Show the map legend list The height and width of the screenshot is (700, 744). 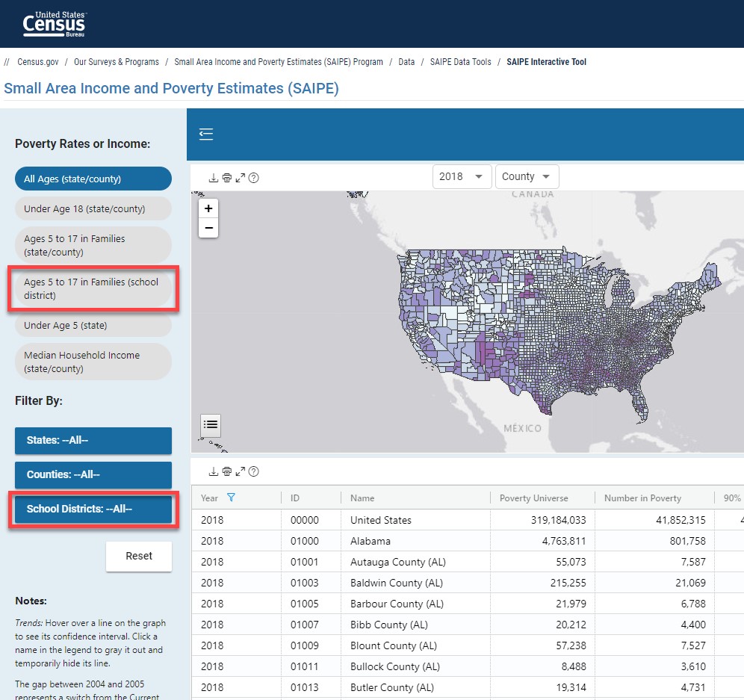211,425
